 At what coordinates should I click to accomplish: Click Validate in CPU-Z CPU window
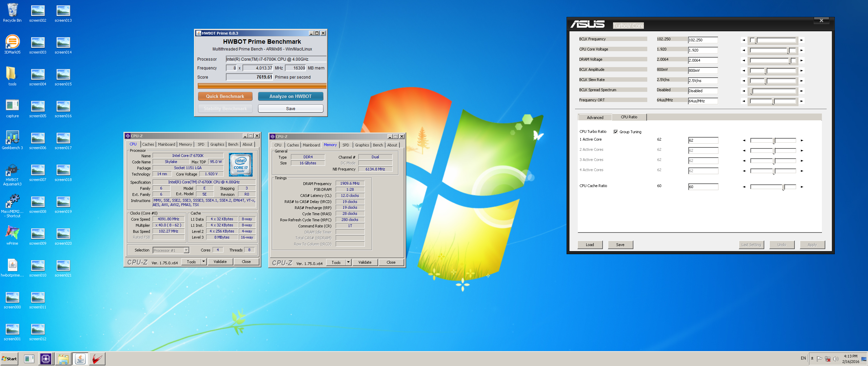220,262
